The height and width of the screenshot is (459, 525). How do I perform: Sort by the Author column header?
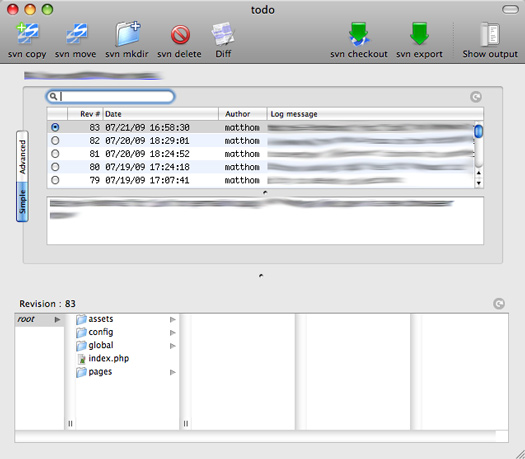click(x=243, y=114)
